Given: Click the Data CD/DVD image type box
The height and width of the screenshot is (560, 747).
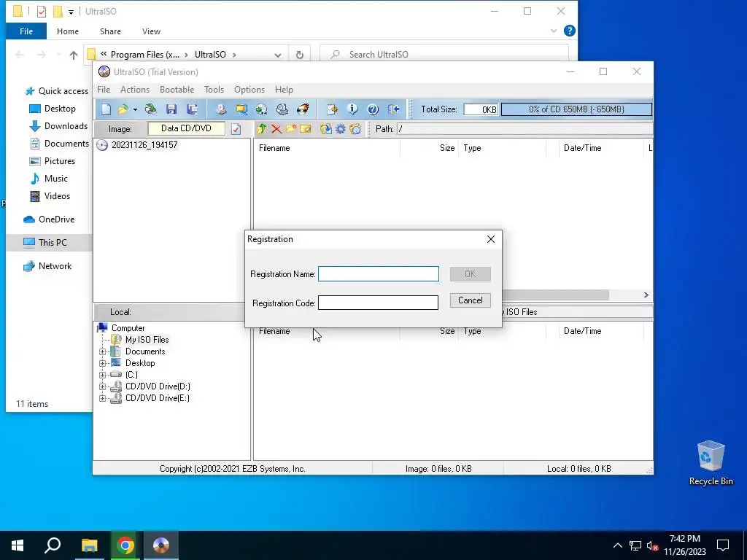Looking at the screenshot, I should tap(186, 128).
